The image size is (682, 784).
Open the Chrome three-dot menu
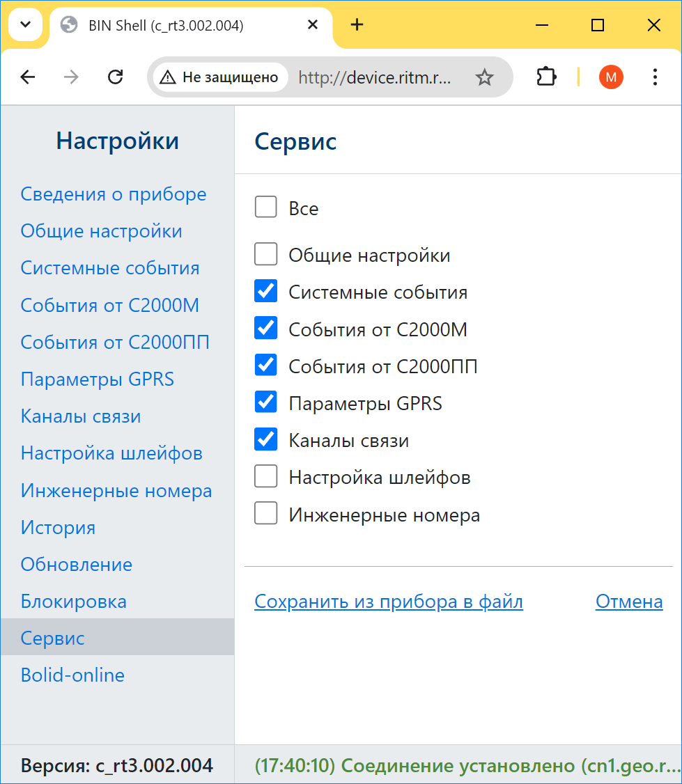(x=655, y=77)
